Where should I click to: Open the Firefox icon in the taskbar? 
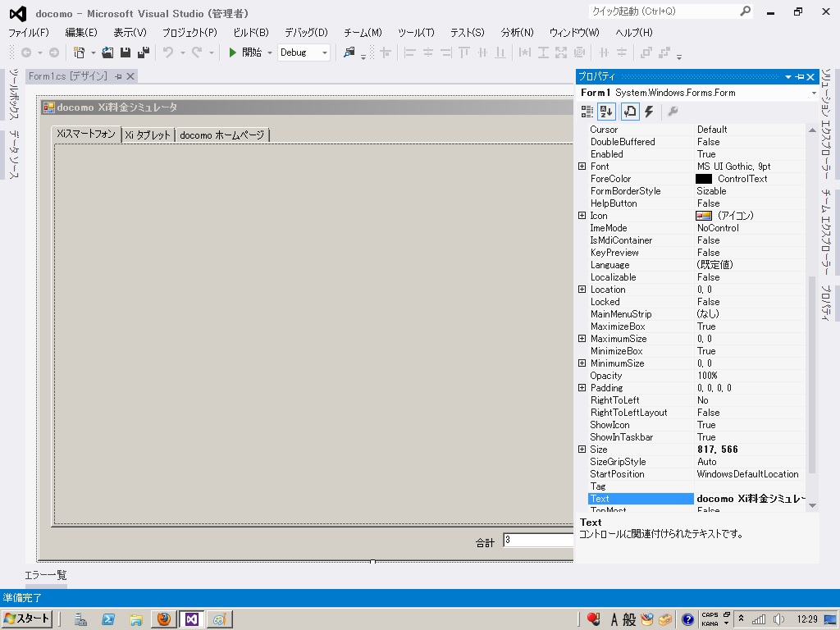click(x=163, y=619)
